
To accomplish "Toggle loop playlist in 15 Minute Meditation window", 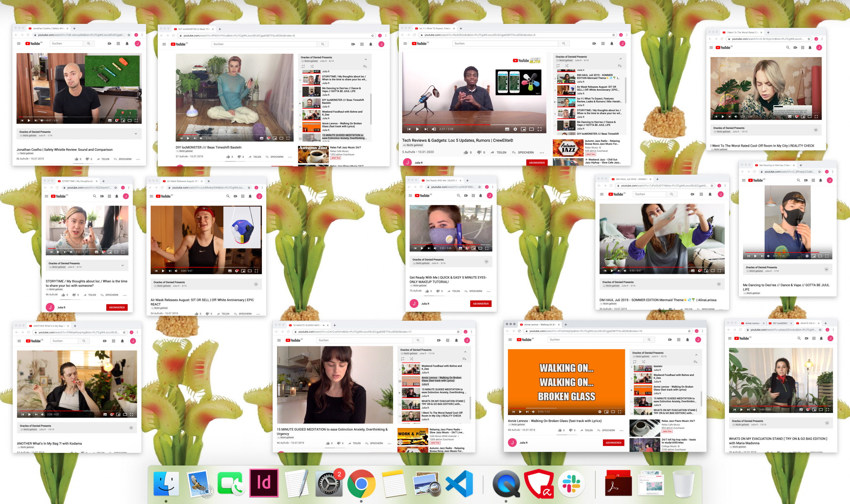I will click(x=402, y=359).
